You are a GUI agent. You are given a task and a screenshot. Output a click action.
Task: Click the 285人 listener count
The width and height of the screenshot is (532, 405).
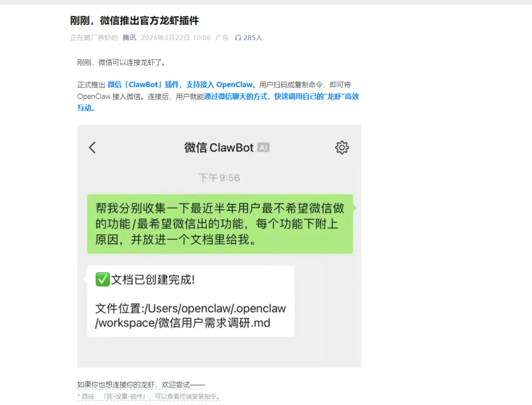(253, 37)
